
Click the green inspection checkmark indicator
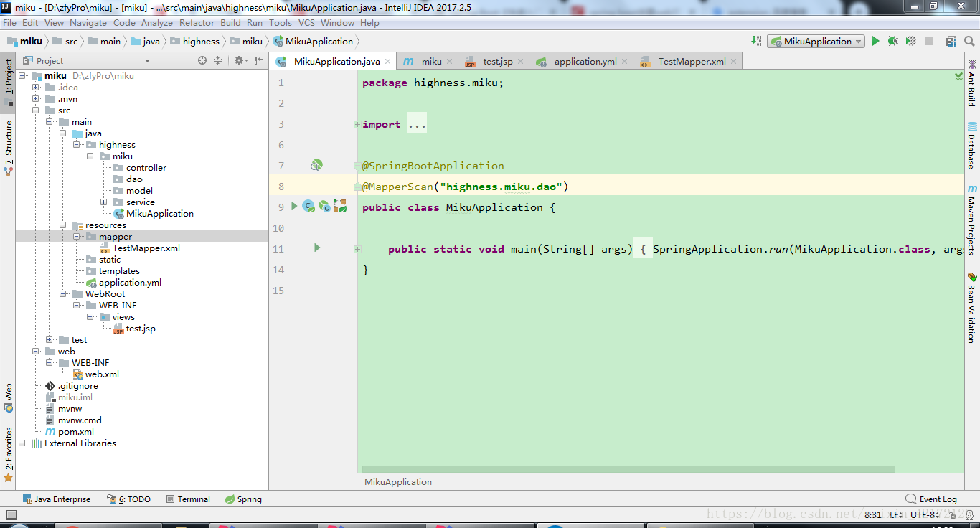point(959,75)
